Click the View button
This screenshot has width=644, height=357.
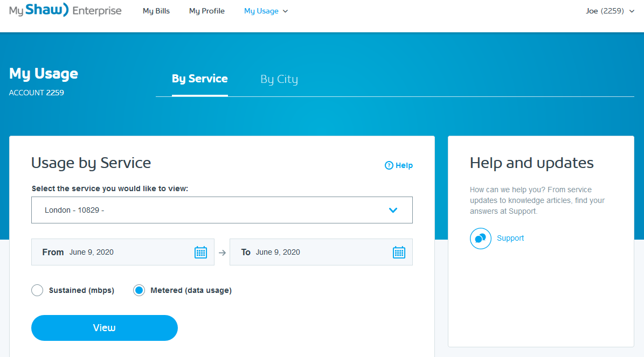click(x=105, y=328)
